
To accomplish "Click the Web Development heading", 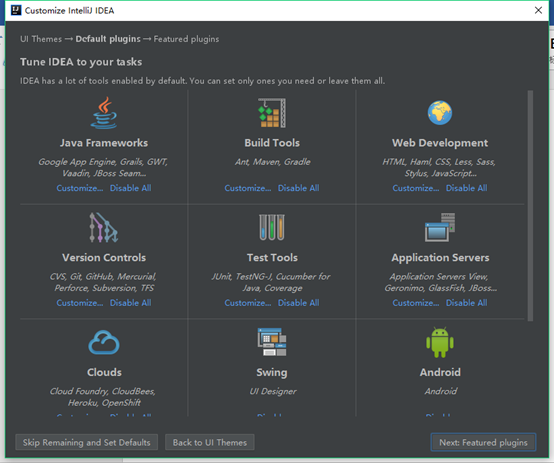I will (440, 143).
